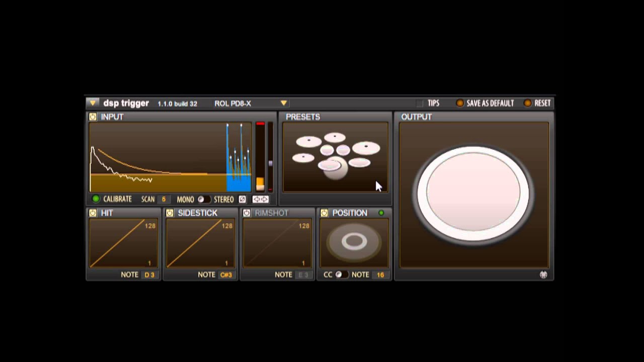
Task: Switch the MONO/STEREO toggle
Action: point(203,199)
